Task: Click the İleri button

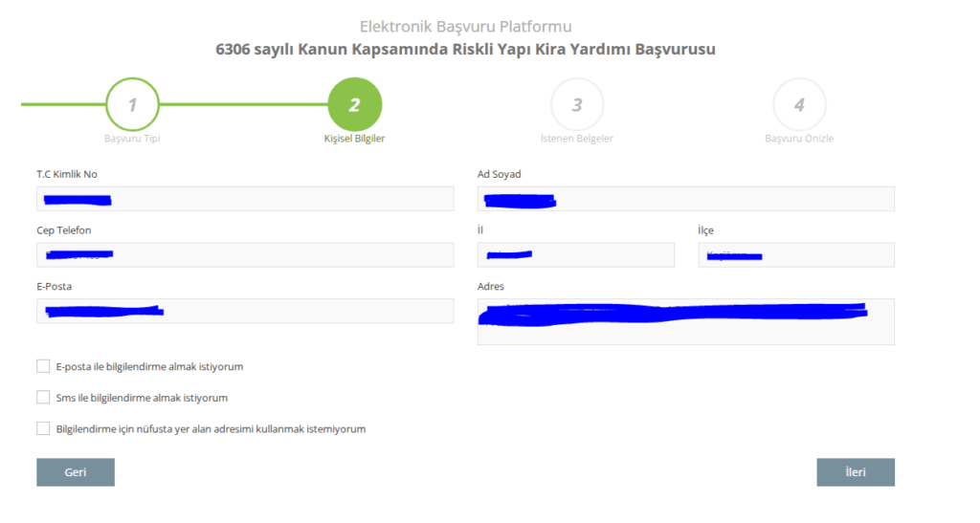Action: (x=856, y=472)
